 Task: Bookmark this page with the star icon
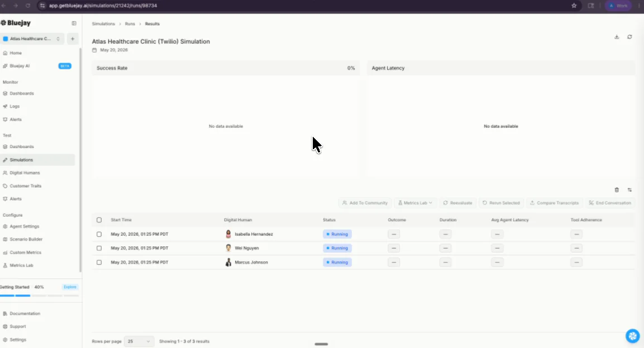(x=574, y=6)
